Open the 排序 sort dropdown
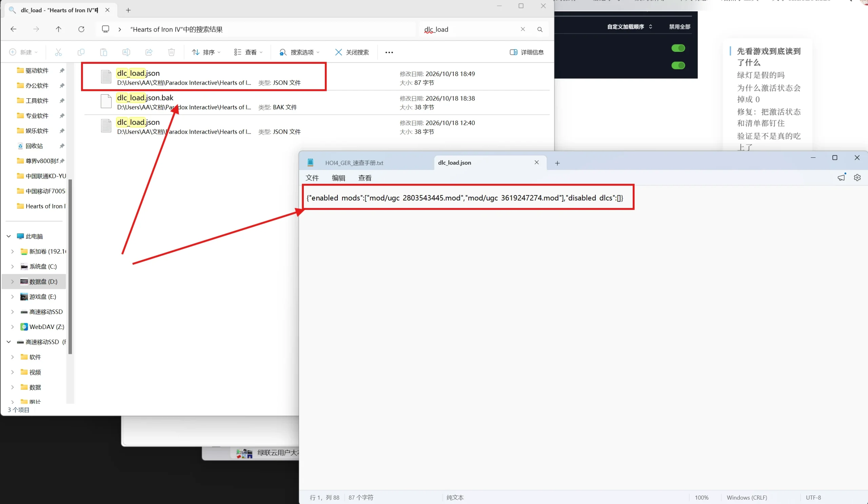Viewport: 868px width, 504px height. 206,52
